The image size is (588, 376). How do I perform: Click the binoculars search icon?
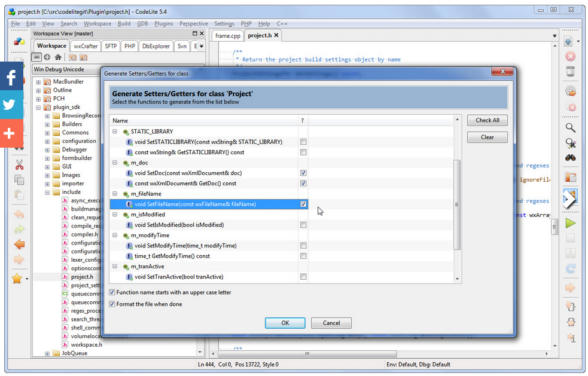coord(570,158)
